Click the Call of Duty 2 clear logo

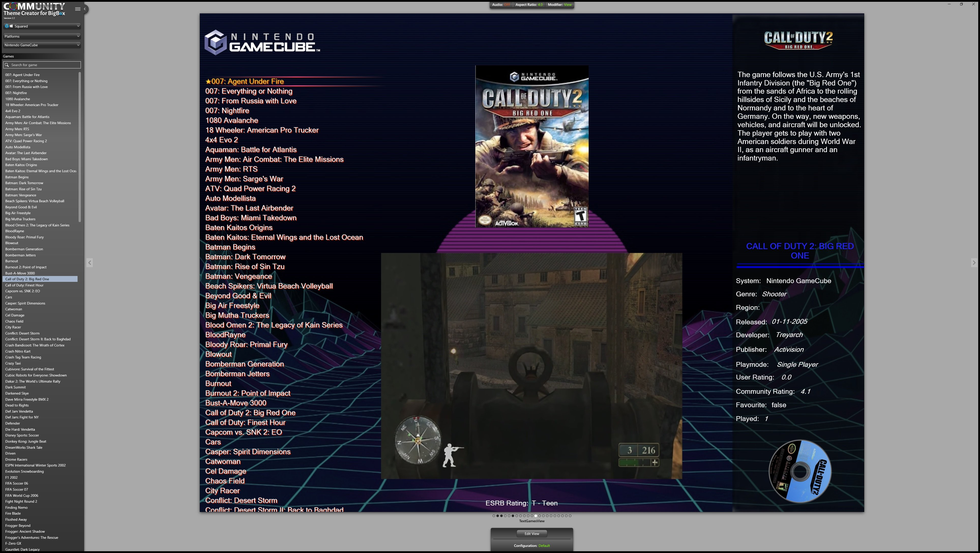798,40
